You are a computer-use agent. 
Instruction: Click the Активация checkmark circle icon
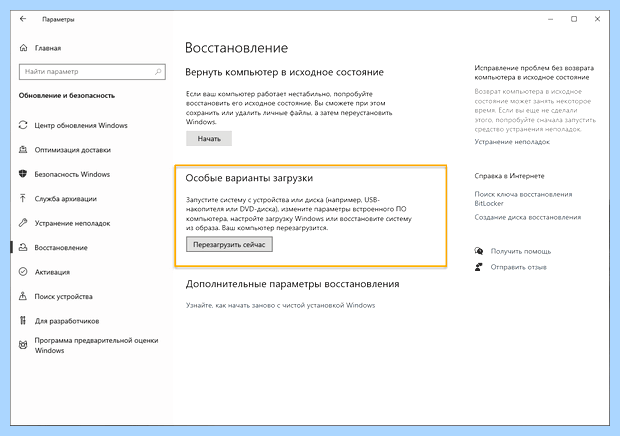click(x=23, y=272)
